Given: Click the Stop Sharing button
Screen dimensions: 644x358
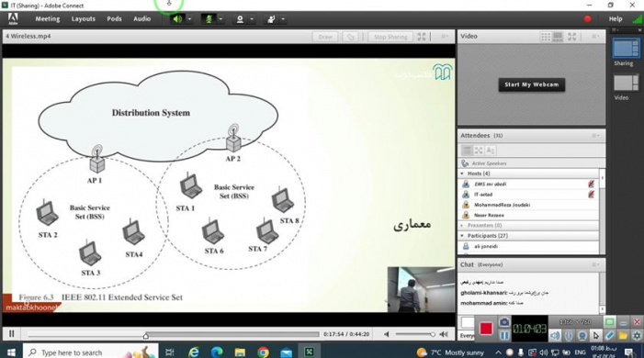Looking at the screenshot, I should pos(390,37).
